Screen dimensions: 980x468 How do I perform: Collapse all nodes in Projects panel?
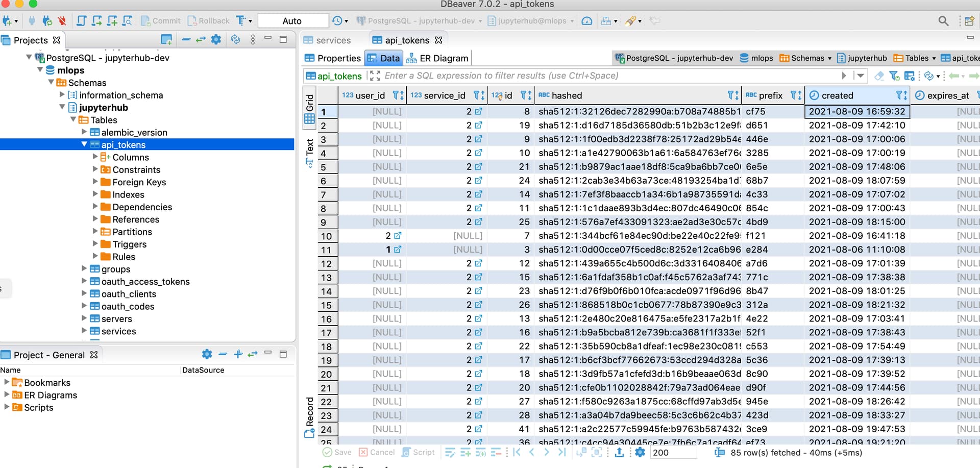186,39
